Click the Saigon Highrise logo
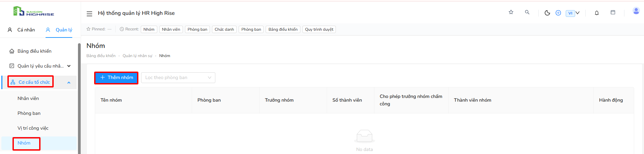This screenshot has width=644, height=154. (33, 11)
